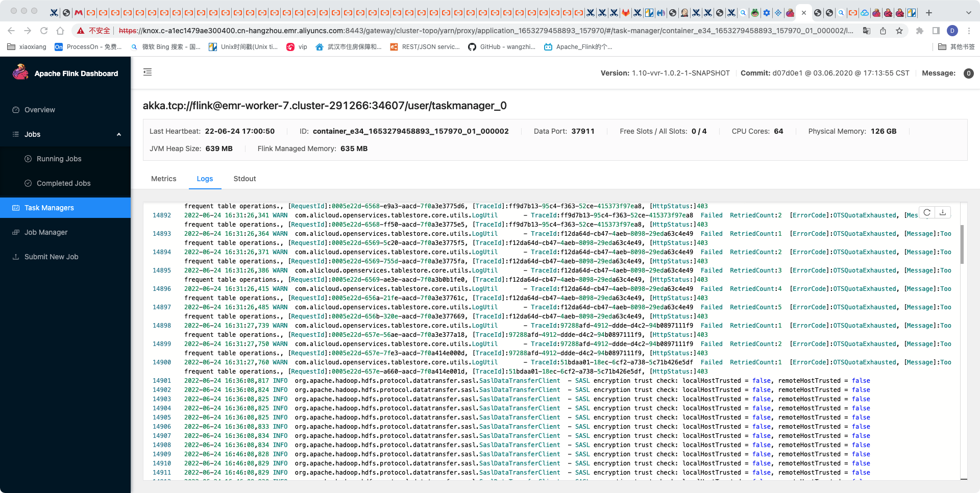Click log line number 14901
Image resolution: width=980 pixels, height=493 pixels.
click(x=162, y=381)
